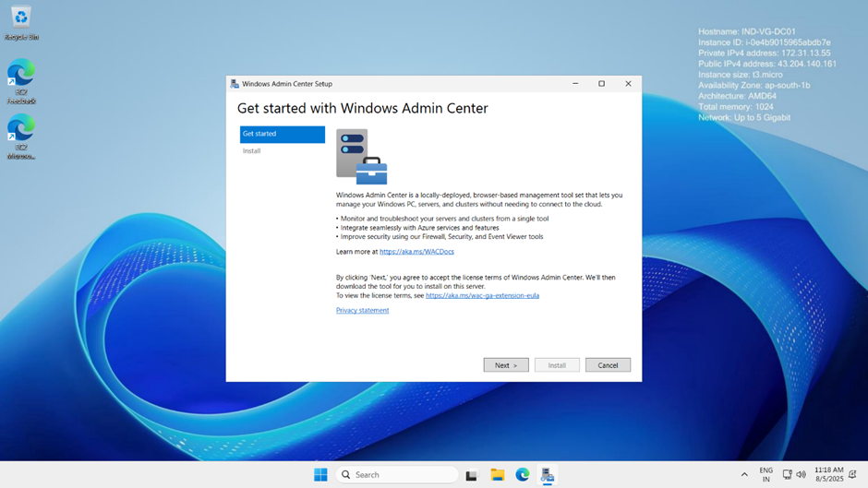Image resolution: width=868 pixels, height=488 pixels.
Task: Click the taskbar Search box
Action: coord(397,475)
